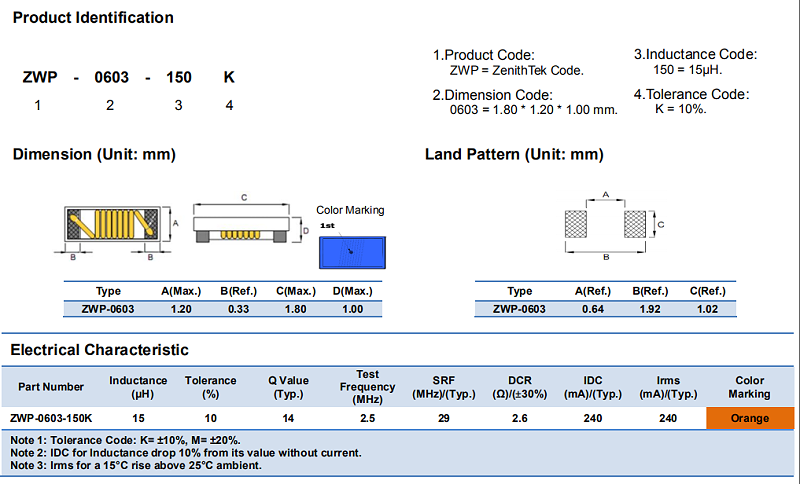Click the "D(Max.)" dimension table header

point(353,292)
